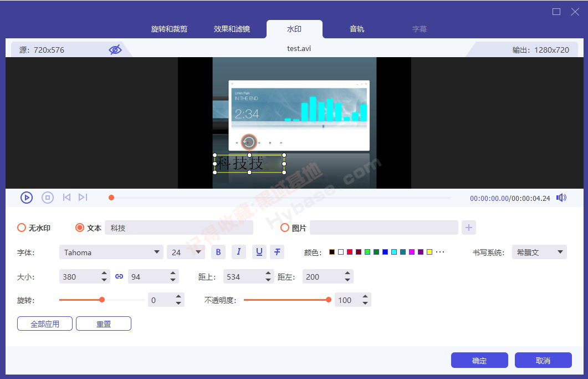This screenshot has height=379, width=588.
Task: Click the plus button to add a watermark image
Action: [469, 228]
